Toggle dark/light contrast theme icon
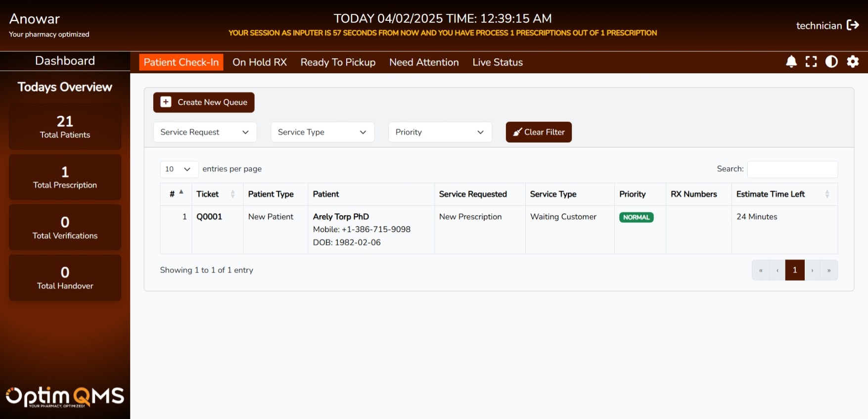 coord(832,62)
